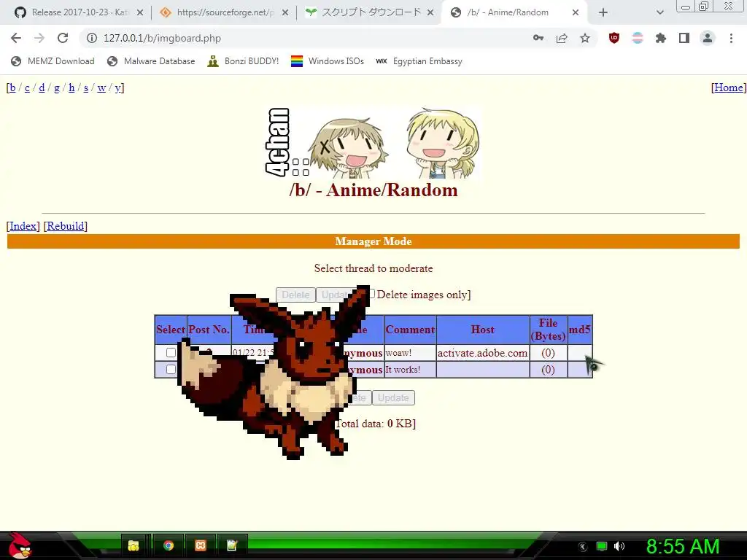Click the 8:55 AM clock
The height and width of the screenshot is (560, 747).
click(x=683, y=546)
